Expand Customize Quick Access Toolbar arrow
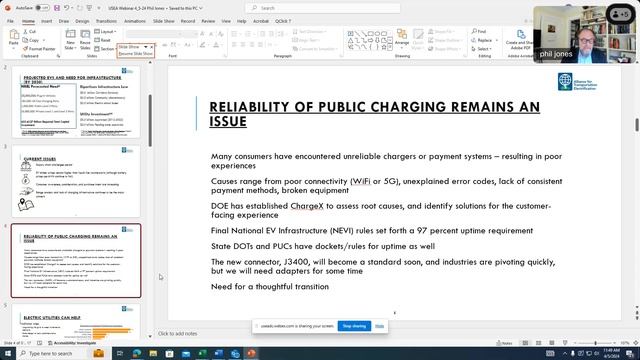Viewport: 640px width, 360px height. [98, 8]
